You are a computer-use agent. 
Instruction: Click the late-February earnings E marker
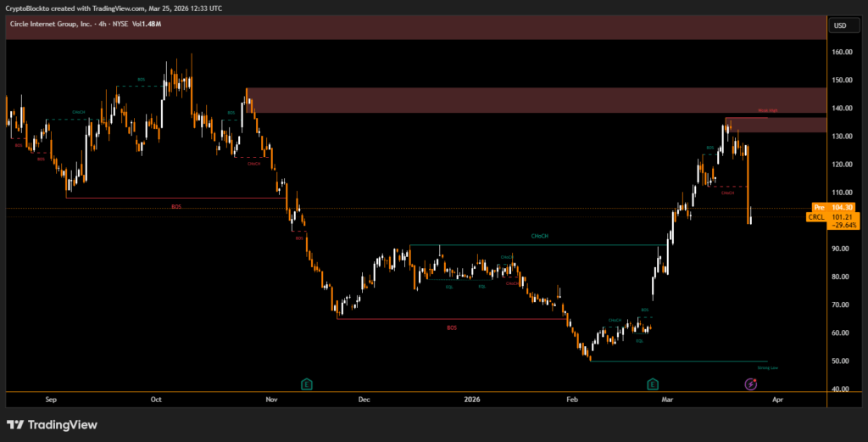pos(652,384)
